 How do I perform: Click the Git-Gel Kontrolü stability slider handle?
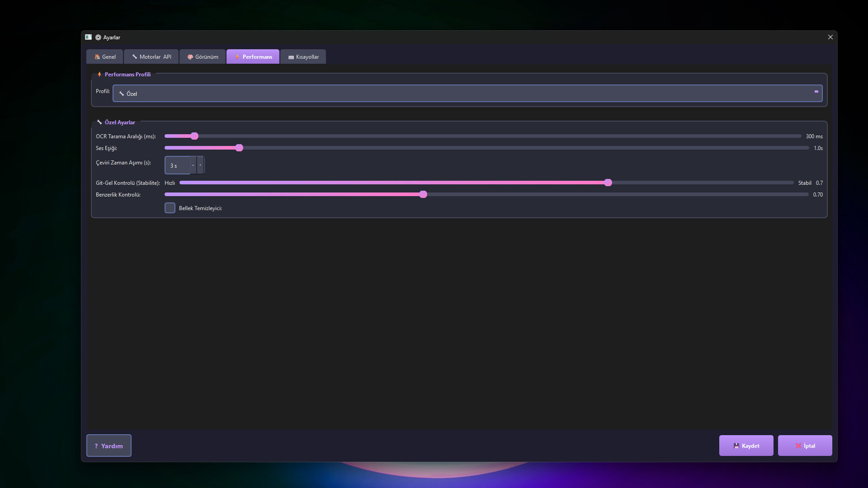click(608, 183)
